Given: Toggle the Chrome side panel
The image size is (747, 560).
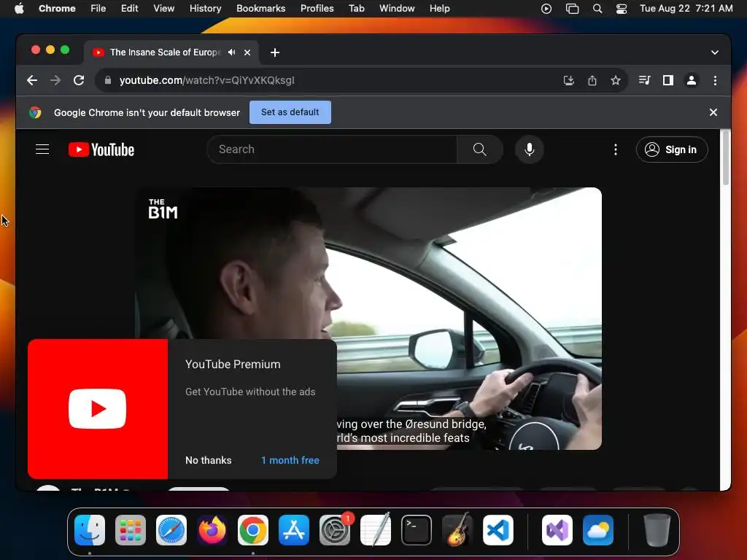Looking at the screenshot, I should click(668, 80).
